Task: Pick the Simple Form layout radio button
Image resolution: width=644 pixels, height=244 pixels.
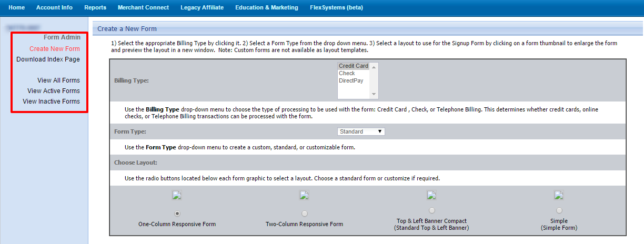Action: pos(559,210)
